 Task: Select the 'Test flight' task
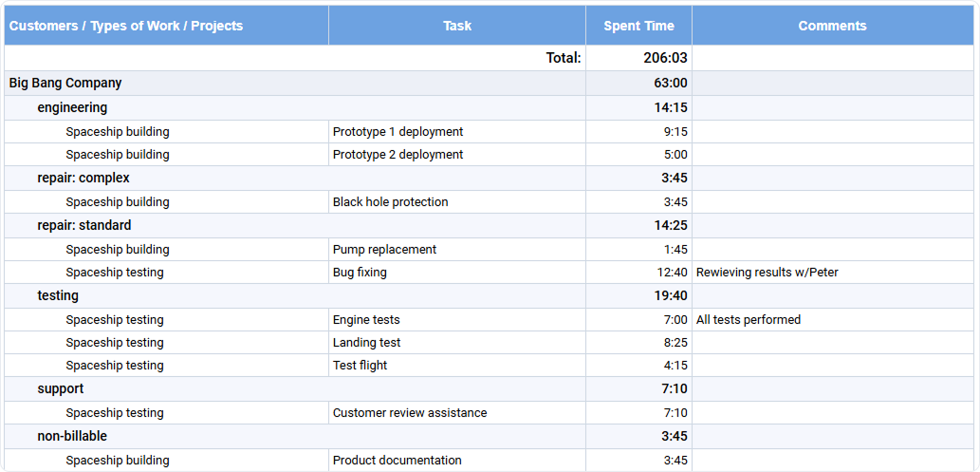[x=360, y=365]
